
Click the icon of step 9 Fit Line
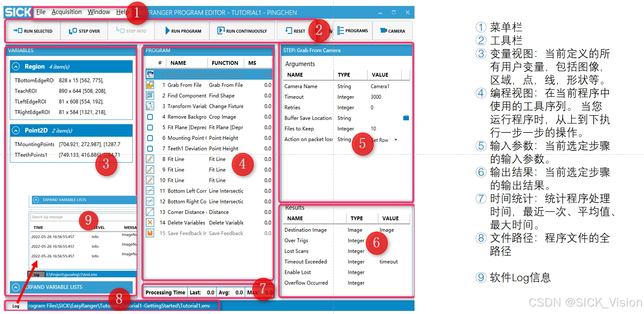click(150, 169)
